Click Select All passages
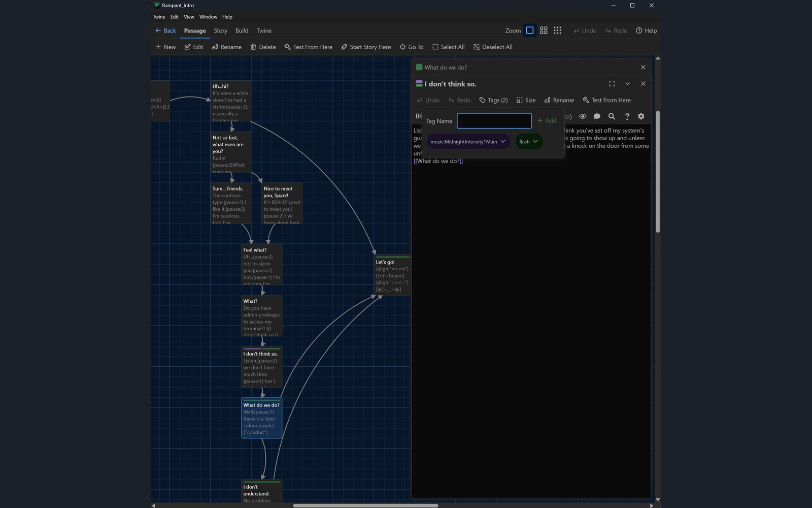The height and width of the screenshot is (508, 812). click(448, 47)
